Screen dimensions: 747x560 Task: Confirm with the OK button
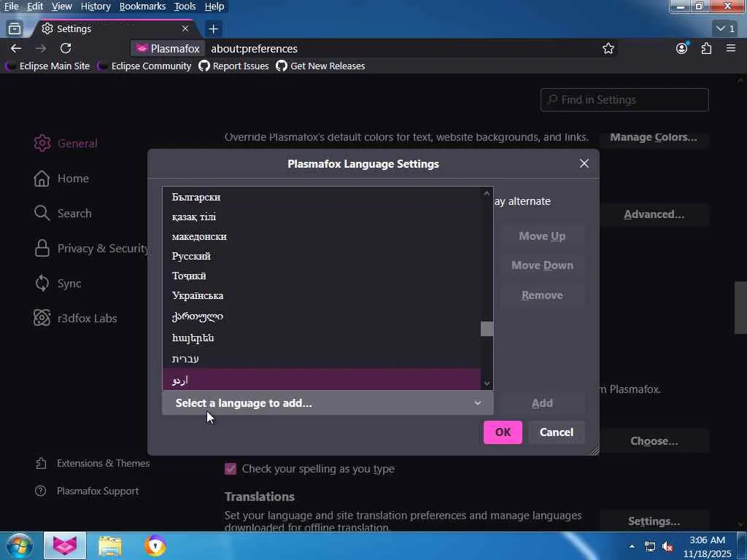(x=503, y=432)
